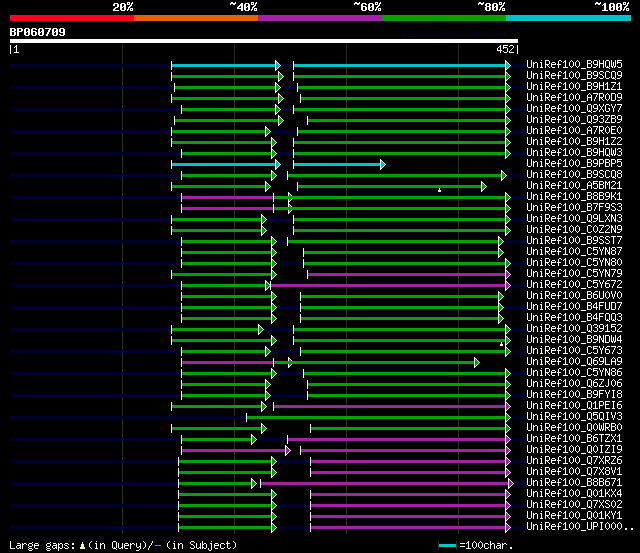This screenshot has width=640, height=553.
Task: Go to UniRef100_B6TZX1 entry
Action: pyautogui.click(x=574, y=439)
